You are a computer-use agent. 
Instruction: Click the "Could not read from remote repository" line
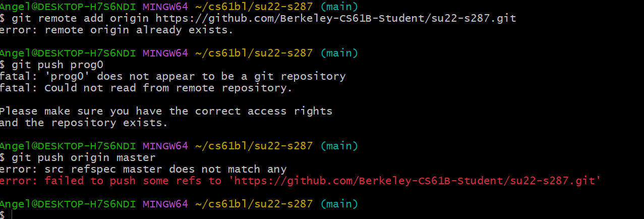168,88
